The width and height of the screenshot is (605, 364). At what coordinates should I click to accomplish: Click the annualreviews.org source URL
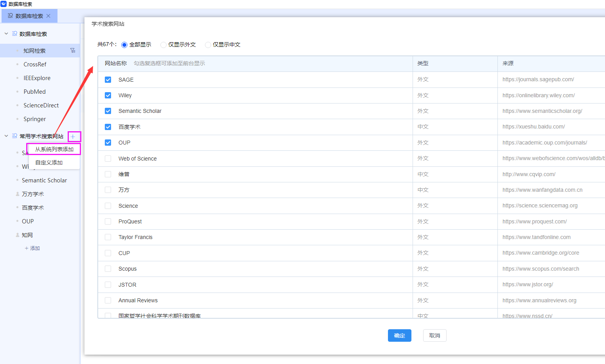(x=540, y=300)
